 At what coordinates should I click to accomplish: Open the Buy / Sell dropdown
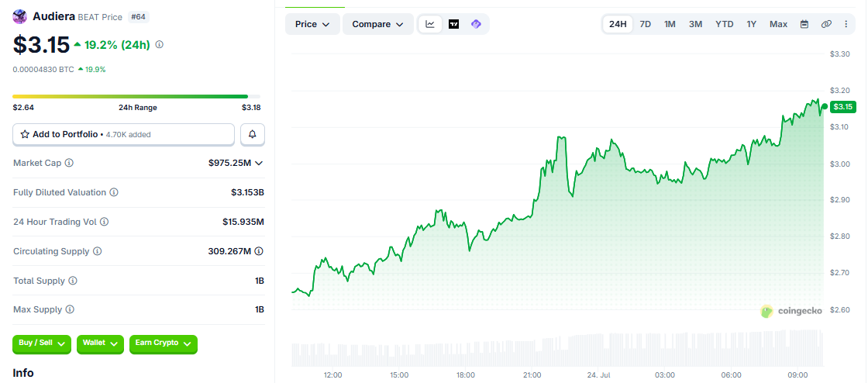click(42, 343)
